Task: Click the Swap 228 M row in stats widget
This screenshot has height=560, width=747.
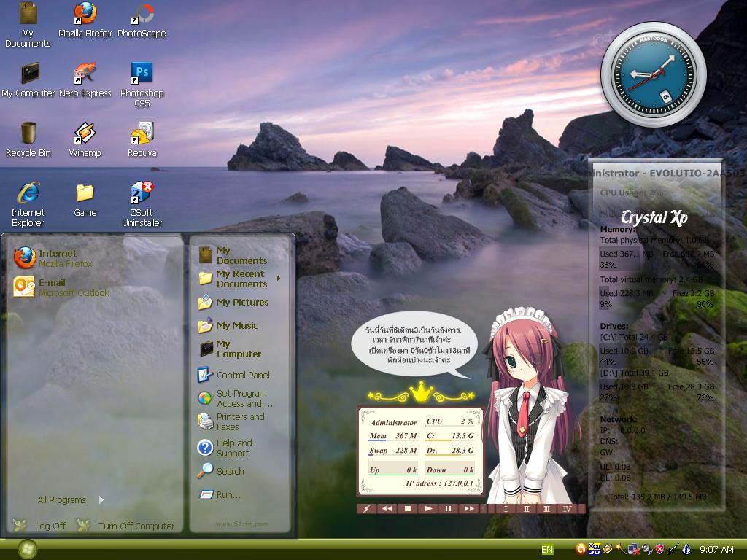Action: click(393, 451)
